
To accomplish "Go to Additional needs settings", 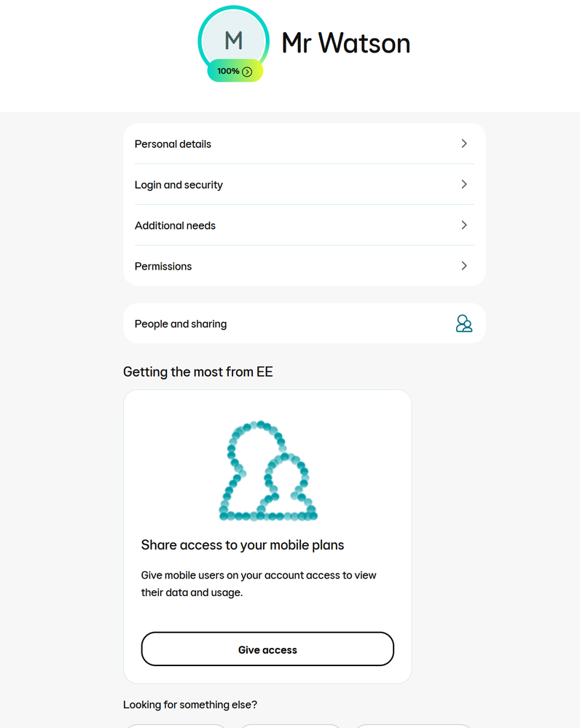I will pos(304,225).
